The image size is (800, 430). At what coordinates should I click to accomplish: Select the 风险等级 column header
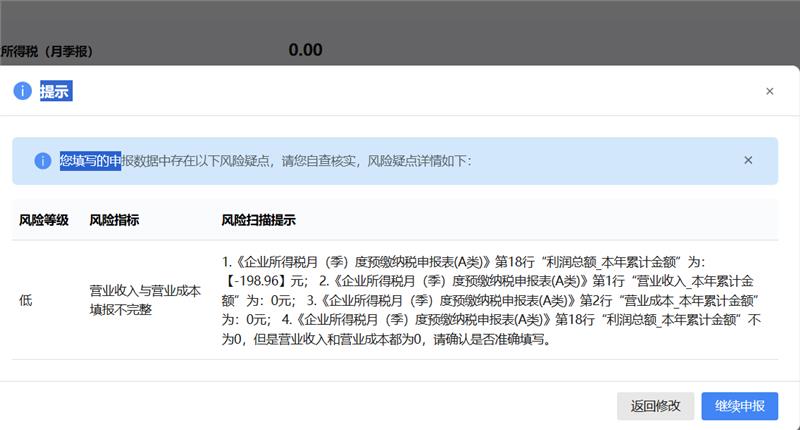click(x=44, y=219)
